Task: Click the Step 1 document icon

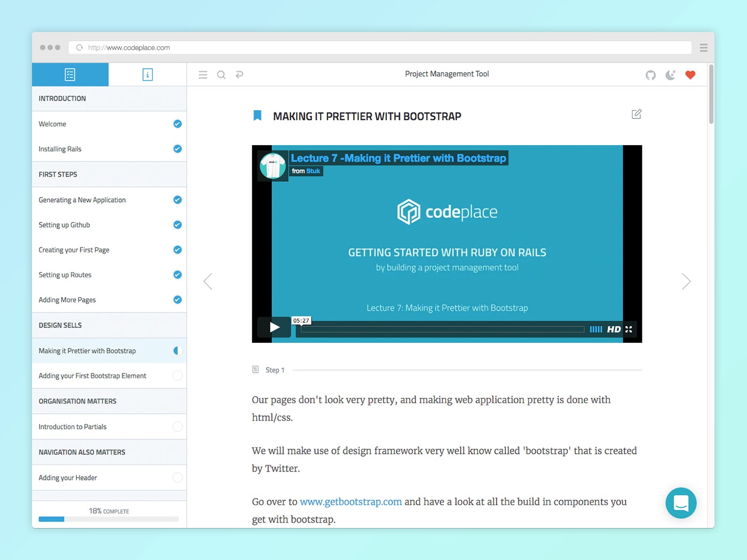Action: click(x=256, y=370)
